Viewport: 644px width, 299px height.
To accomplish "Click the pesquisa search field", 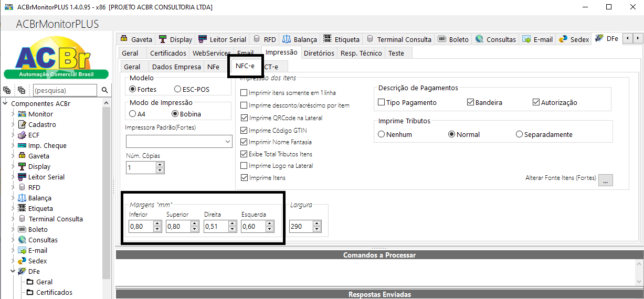I will pos(65,90).
